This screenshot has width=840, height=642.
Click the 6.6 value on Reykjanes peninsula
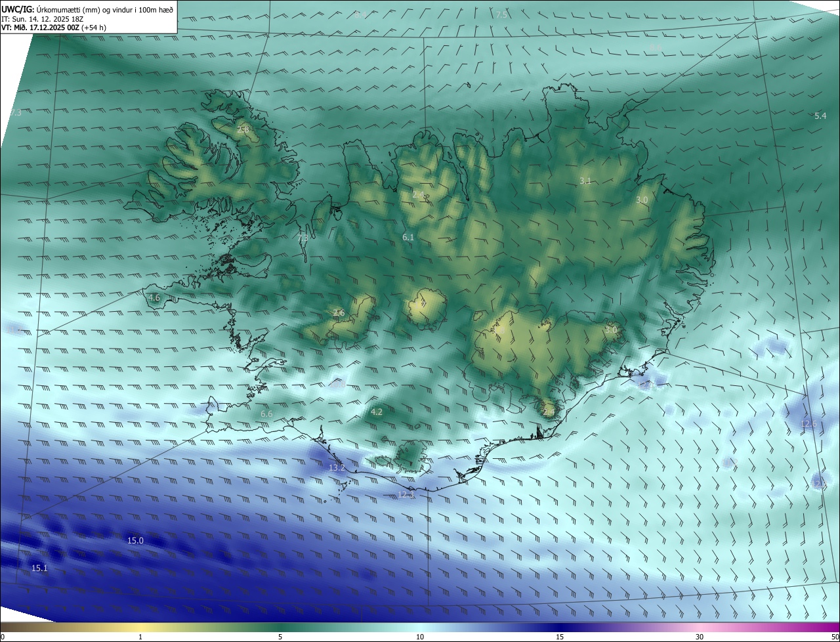coord(266,414)
